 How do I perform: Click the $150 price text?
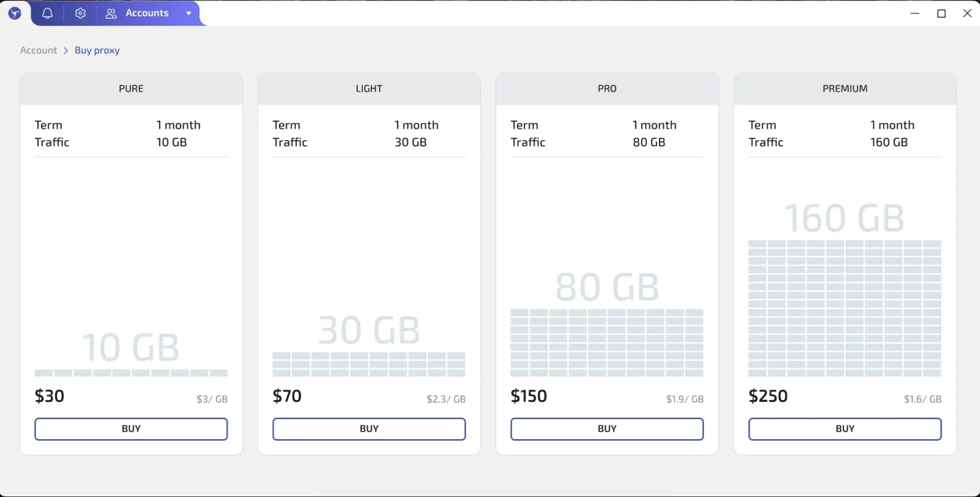click(528, 396)
